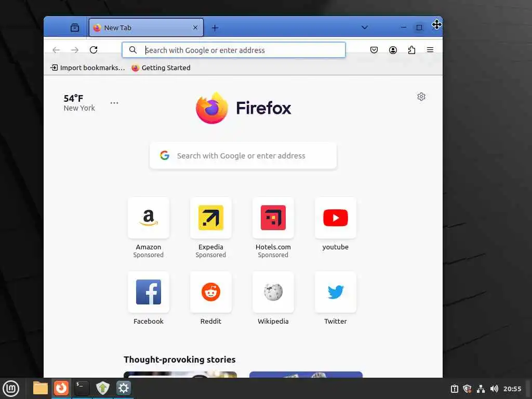Viewport: 532px width, 399px height.
Task: Switch to Firefox in the panel
Action: coord(61,388)
